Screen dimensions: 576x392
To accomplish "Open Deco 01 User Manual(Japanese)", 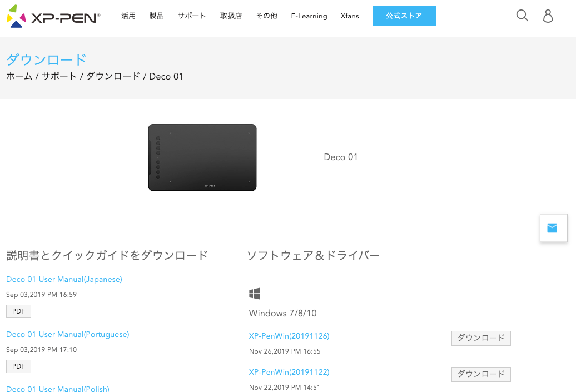I will pyautogui.click(x=64, y=280).
